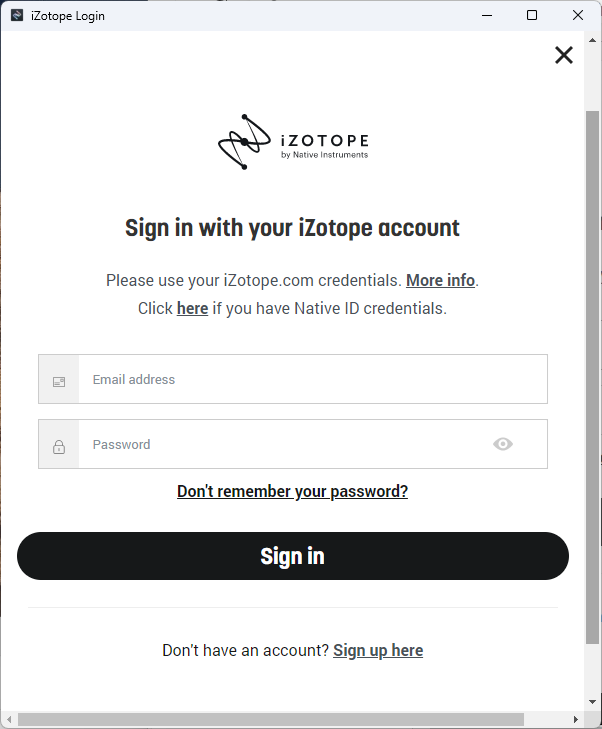Click the horizontal scrollbar left arrow

tap(9, 720)
